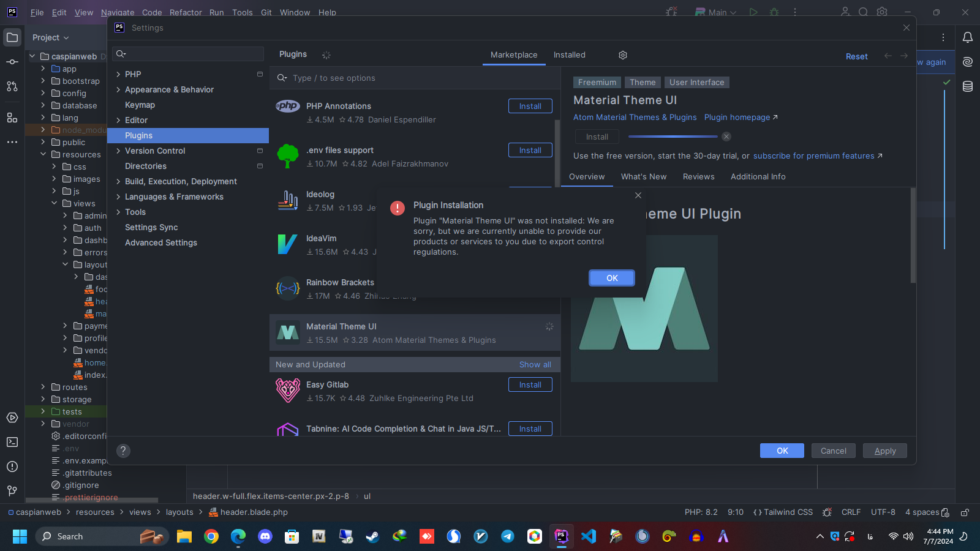Click the Material Theme UI install progress bar

point(673,137)
